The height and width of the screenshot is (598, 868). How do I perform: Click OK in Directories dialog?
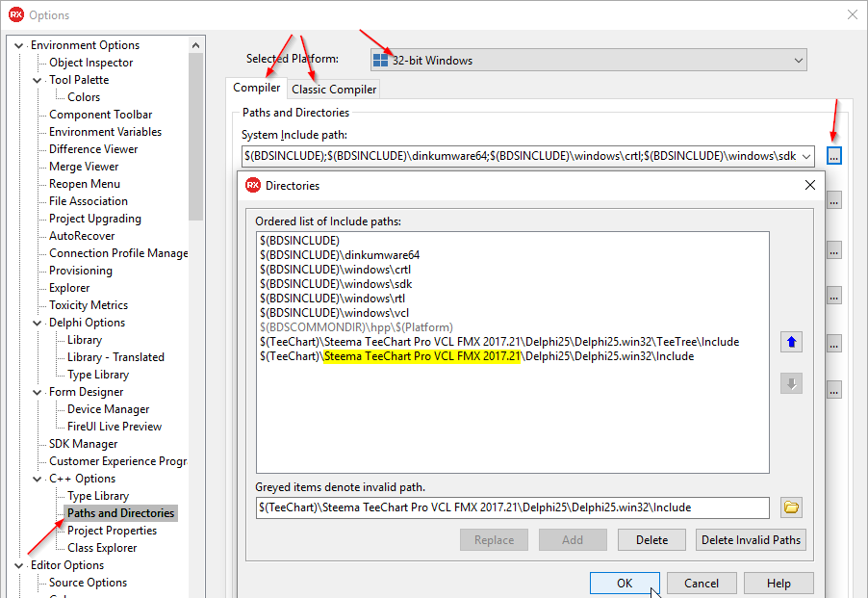tap(625, 583)
